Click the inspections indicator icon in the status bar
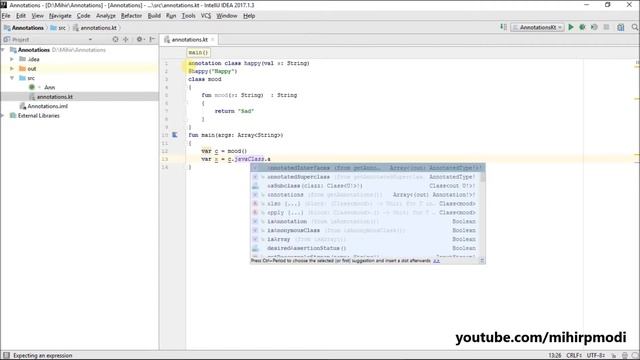Screen dimensions: 640x360 624,356
